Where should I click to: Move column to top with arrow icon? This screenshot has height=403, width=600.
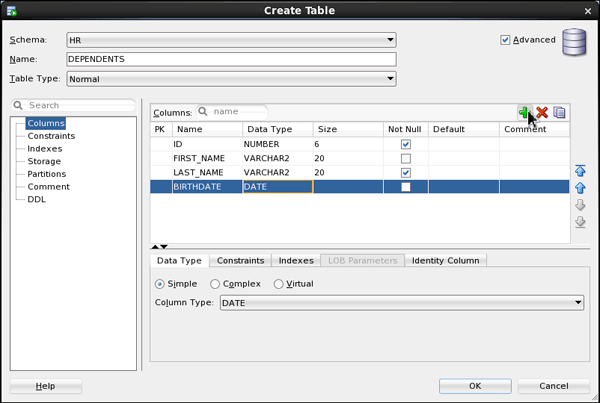tap(580, 170)
